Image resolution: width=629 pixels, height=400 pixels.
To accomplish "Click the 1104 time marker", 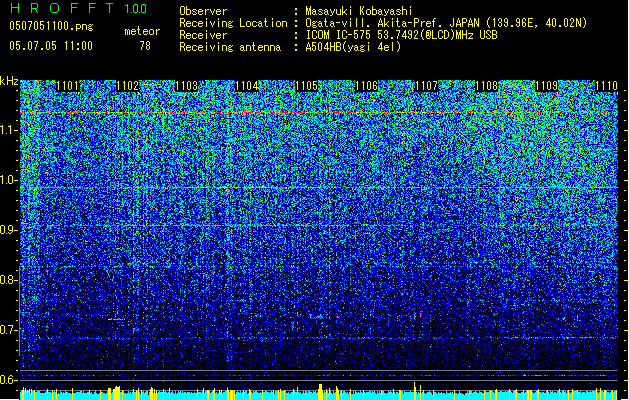I will 247,86.
